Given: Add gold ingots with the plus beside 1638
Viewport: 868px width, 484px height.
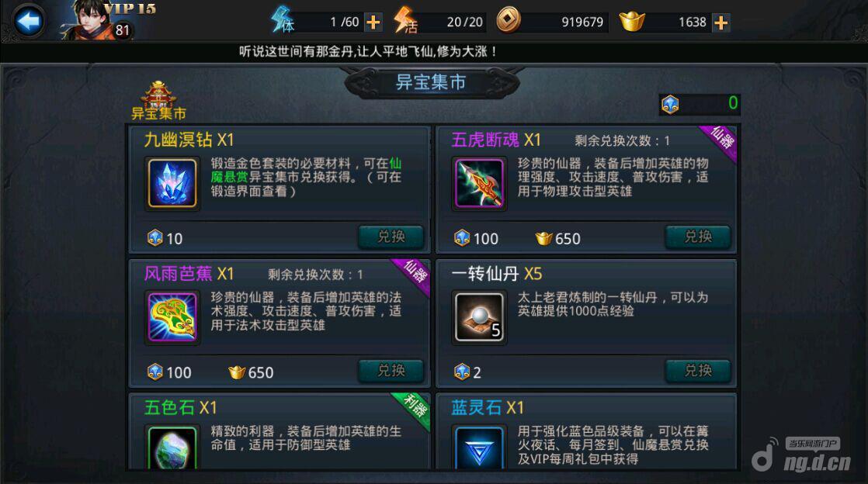Looking at the screenshot, I should pos(720,22).
